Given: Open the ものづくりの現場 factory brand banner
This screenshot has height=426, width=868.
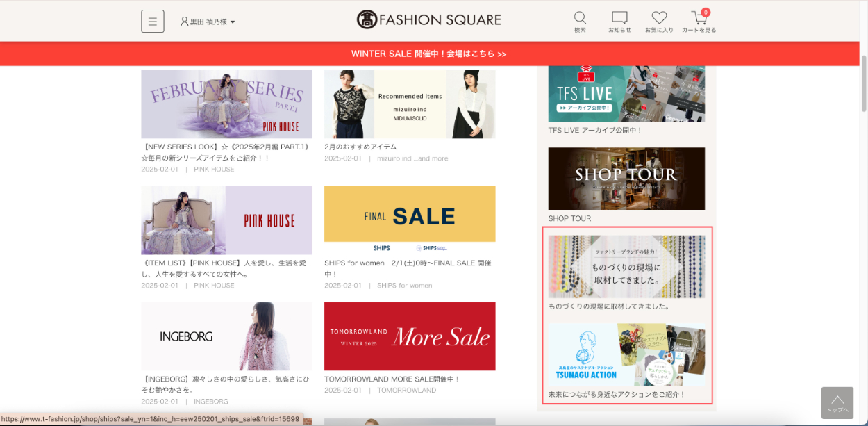Looking at the screenshot, I should coord(626,266).
